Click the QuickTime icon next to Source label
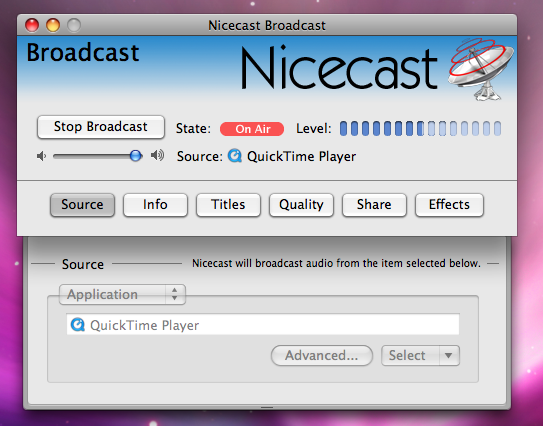This screenshot has width=543, height=426. [235, 156]
